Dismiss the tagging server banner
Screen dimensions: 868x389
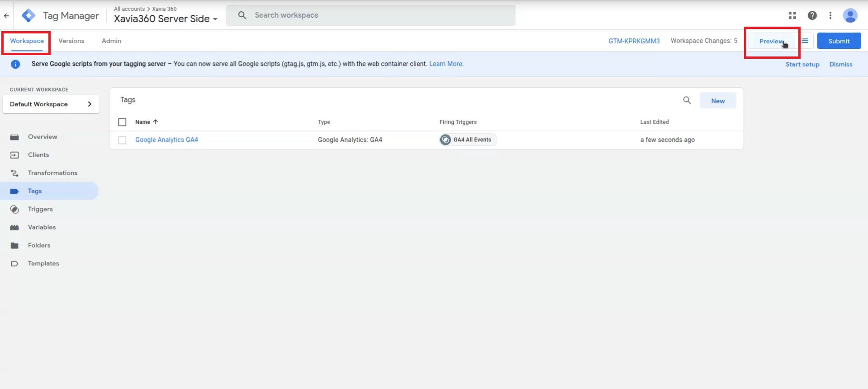pos(841,64)
